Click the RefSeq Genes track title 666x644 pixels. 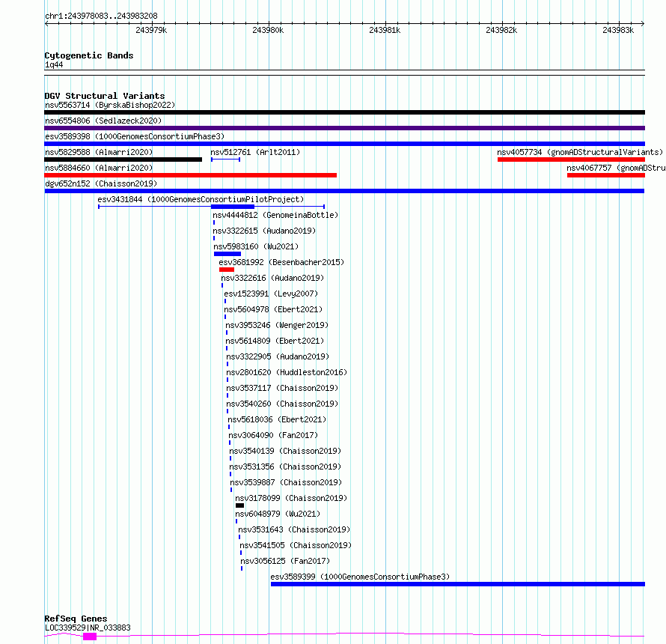[76, 619]
